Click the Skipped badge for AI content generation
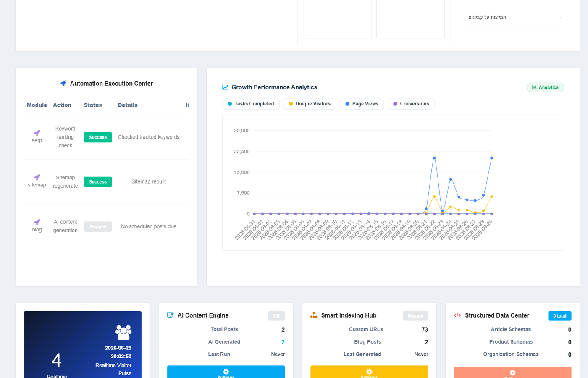 [x=98, y=227]
